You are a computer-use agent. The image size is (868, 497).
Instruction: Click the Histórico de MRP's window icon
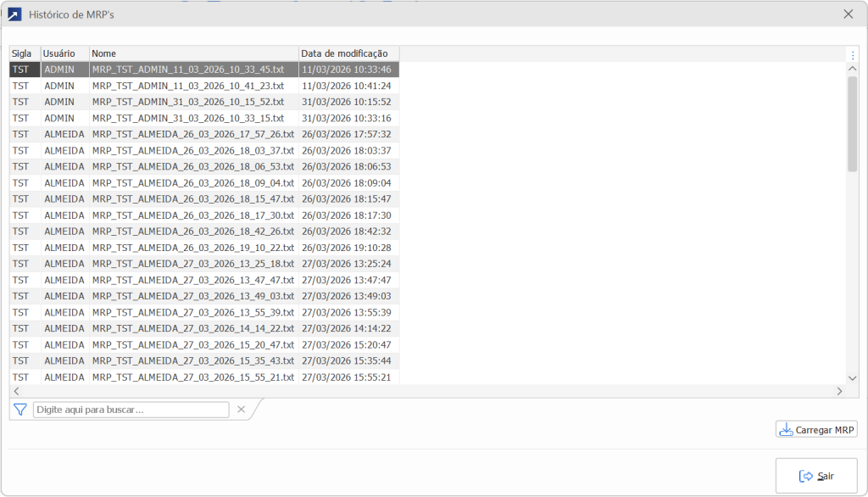[x=14, y=14]
